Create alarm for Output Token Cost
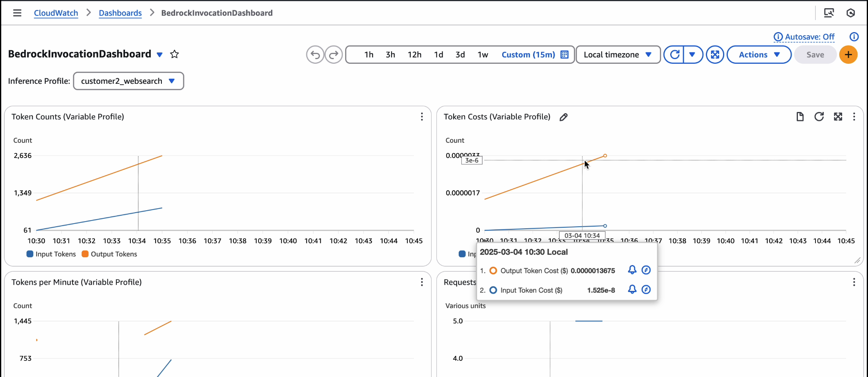 pyautogui.click(x=632, y=270)
